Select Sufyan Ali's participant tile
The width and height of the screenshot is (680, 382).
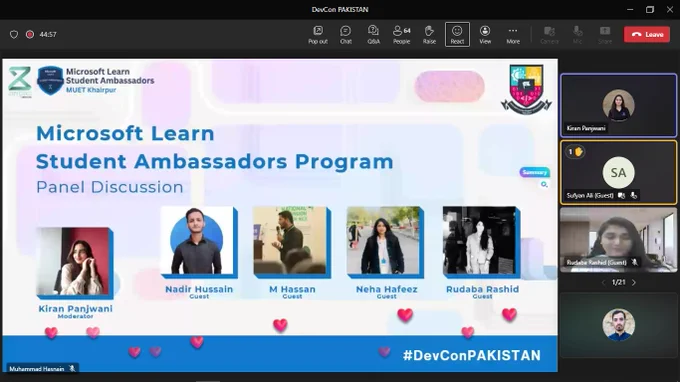point(618,172)
